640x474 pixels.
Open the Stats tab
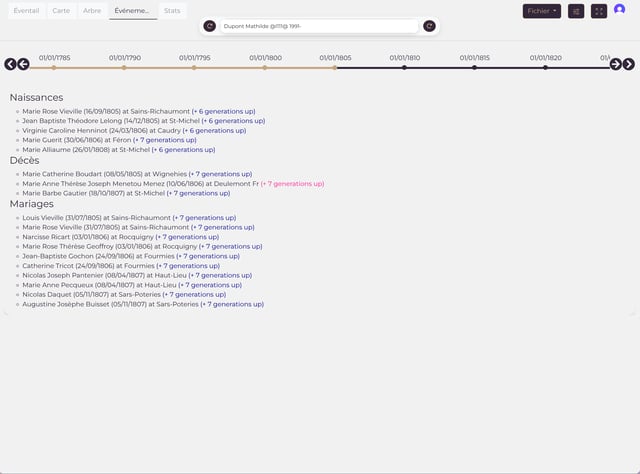172,11
